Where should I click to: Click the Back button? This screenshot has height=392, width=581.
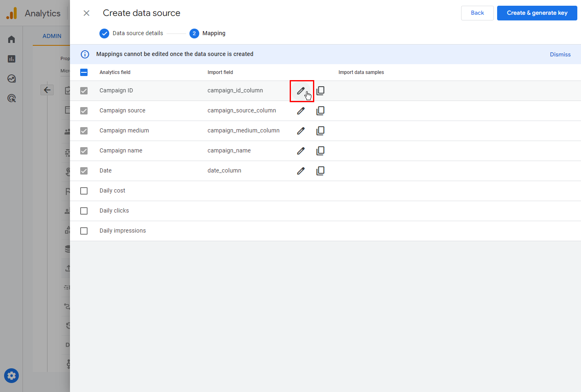point(477,13)
